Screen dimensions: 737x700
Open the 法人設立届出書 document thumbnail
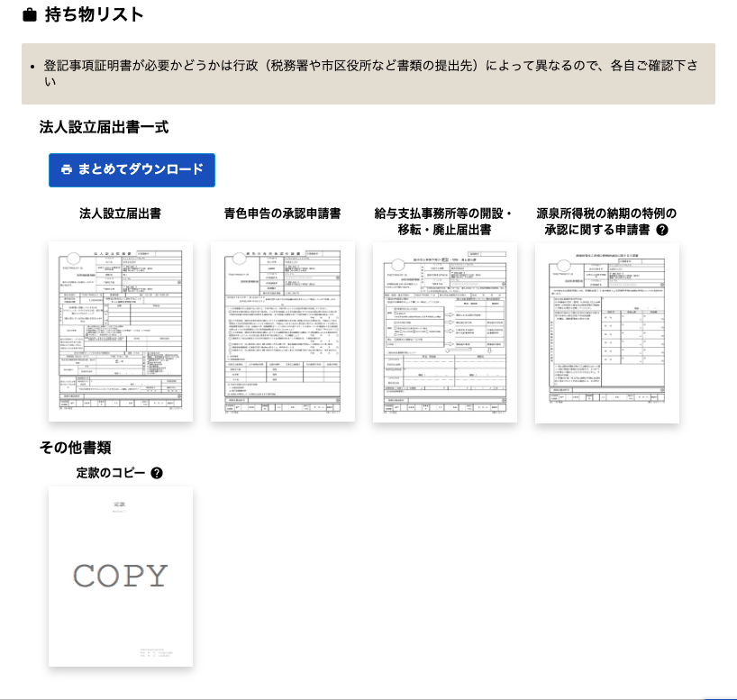tap(121, 332)
